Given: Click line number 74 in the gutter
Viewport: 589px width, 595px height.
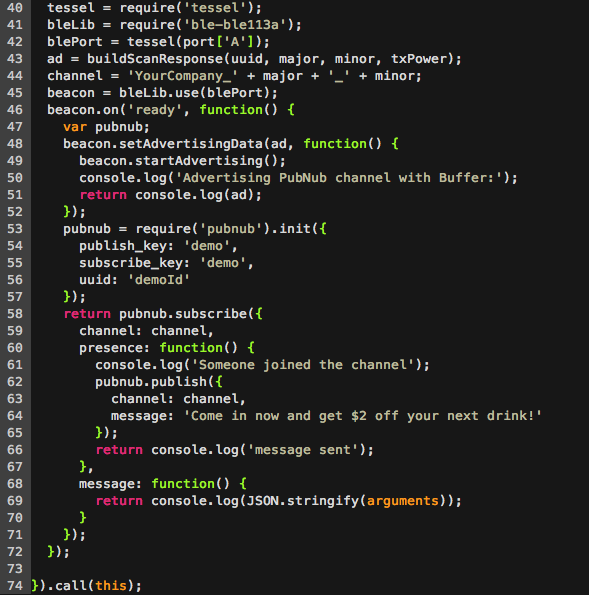Looking at the screenshot, I should click(x=15, y=586).
